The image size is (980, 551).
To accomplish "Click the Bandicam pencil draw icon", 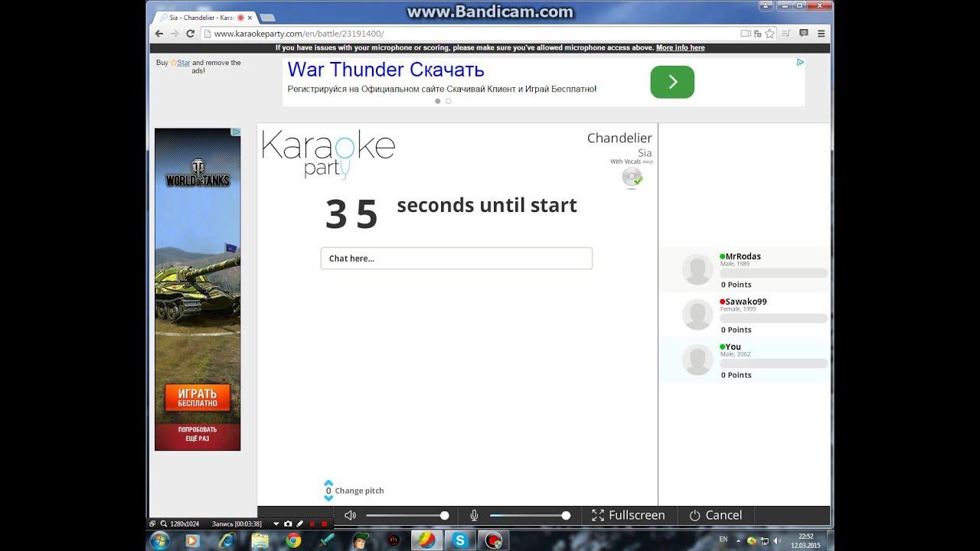I will point(300,524).
